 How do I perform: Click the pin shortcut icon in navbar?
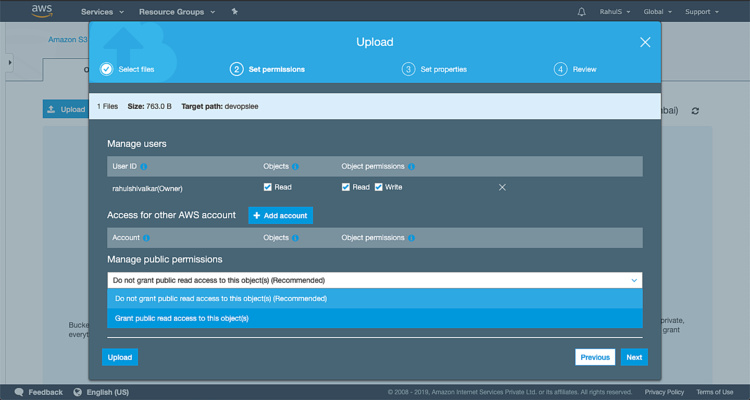[x=234, y=12]
